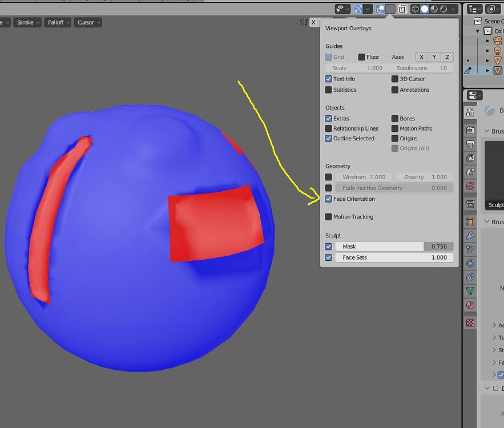
Task: Click the grid Subdivisions value field
Action: pyautogui.click(x=421, y=68)
